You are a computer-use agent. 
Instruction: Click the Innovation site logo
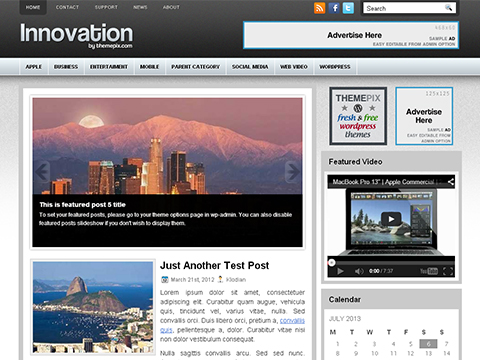pos(76,36)
